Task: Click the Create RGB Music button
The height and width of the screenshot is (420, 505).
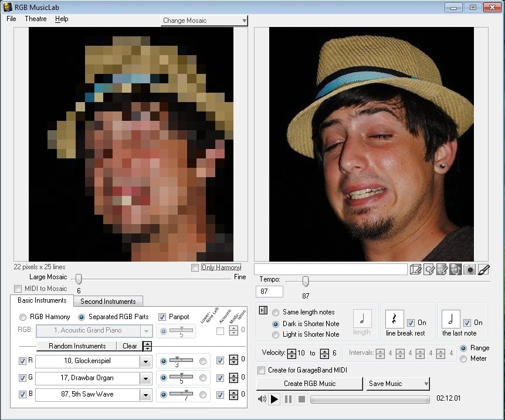Action: [310, 384]
